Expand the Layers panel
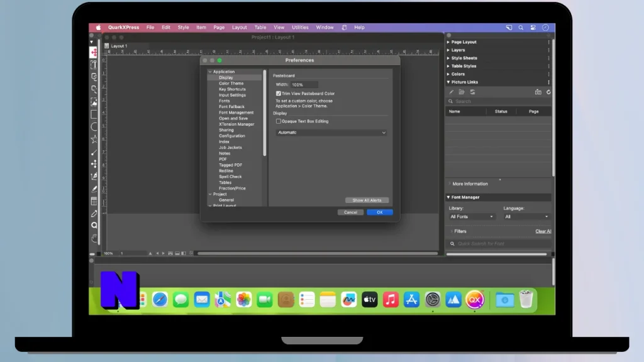This screenshot has height=362, width=644. [x=448, y=50]
